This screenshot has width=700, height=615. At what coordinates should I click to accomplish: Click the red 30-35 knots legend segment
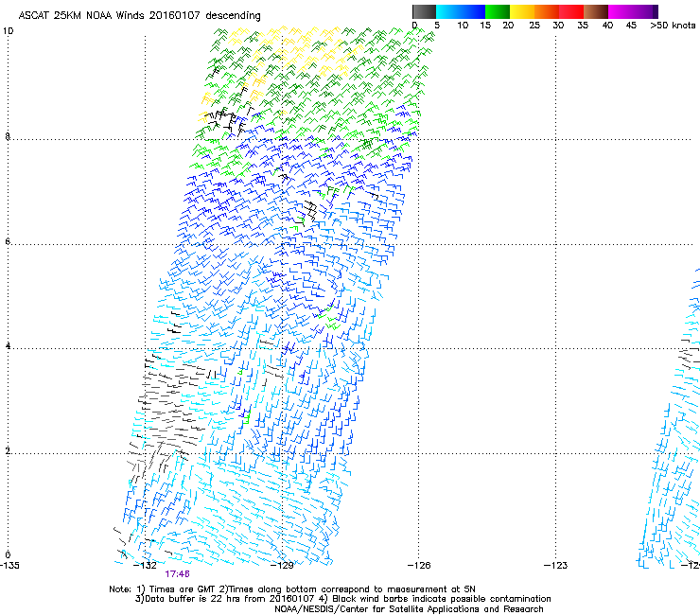tap(571, 11)
